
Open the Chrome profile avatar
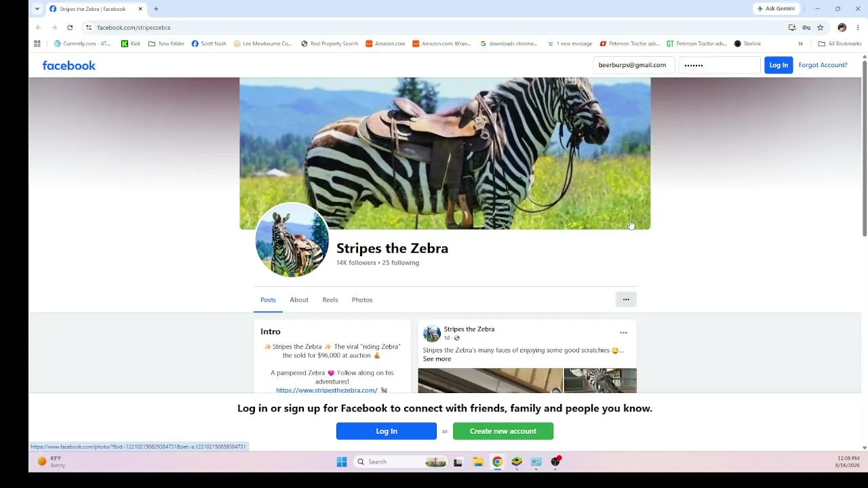(x=842, y=27)
